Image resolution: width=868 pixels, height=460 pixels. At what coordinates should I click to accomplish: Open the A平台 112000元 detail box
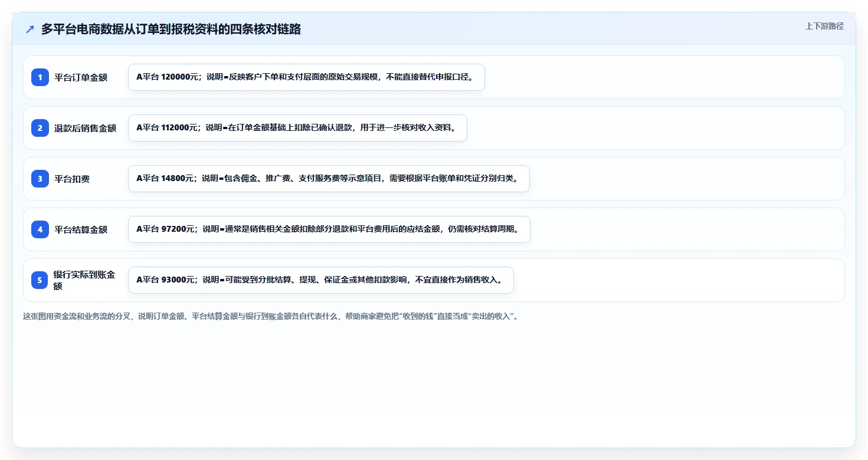click(x=297, y=128)
